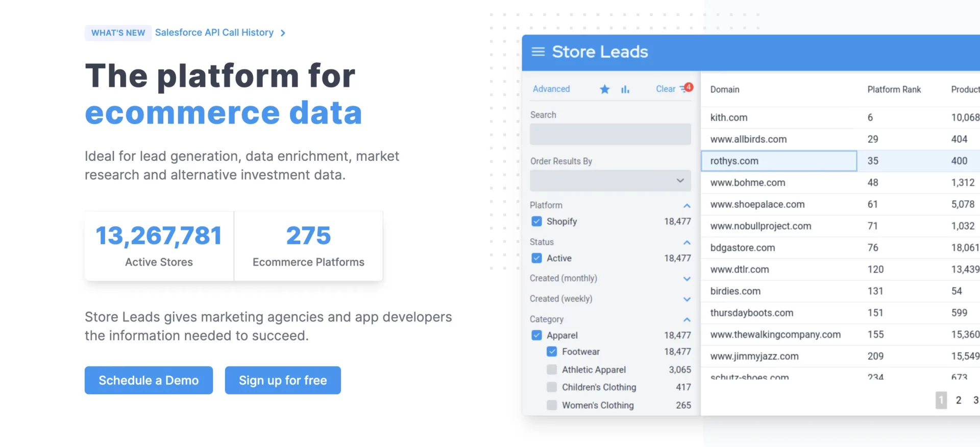Expand the Created (weekly) filter
The width and height of the screenshot is (980, 447).
pyautogui.click(x=687, y=299)
